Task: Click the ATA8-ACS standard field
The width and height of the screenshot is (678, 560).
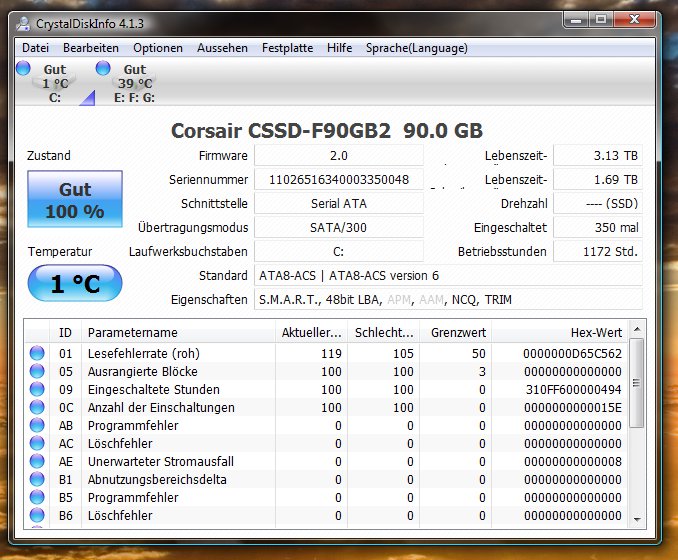Action: coord(448,275)
